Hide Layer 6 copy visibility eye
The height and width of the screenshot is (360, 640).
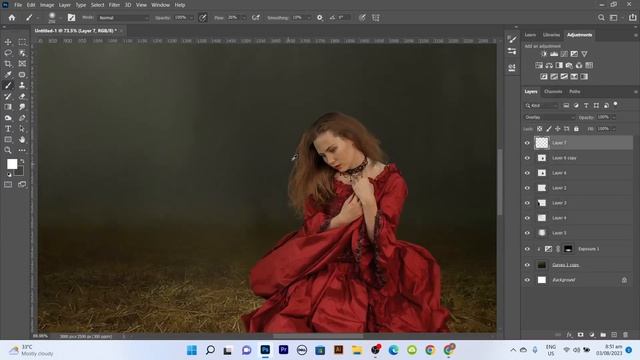527,158
